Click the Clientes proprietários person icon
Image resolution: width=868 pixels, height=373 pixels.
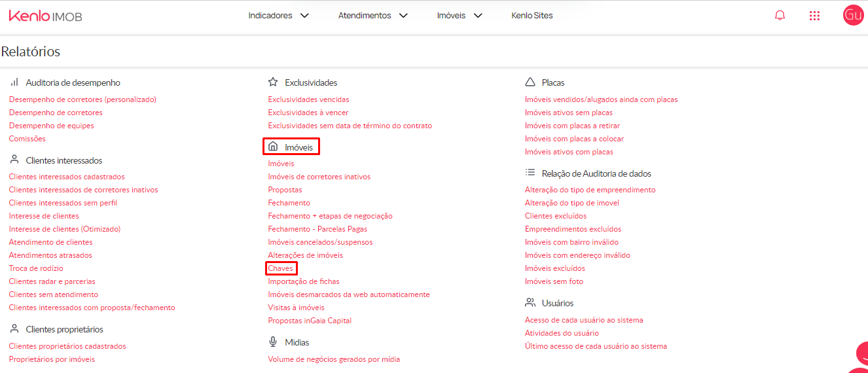pyautogui.click(x=14, y=329)
